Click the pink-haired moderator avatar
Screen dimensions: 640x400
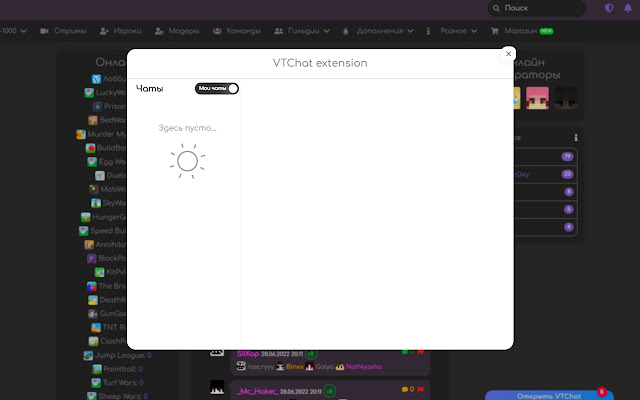point(537,98)
